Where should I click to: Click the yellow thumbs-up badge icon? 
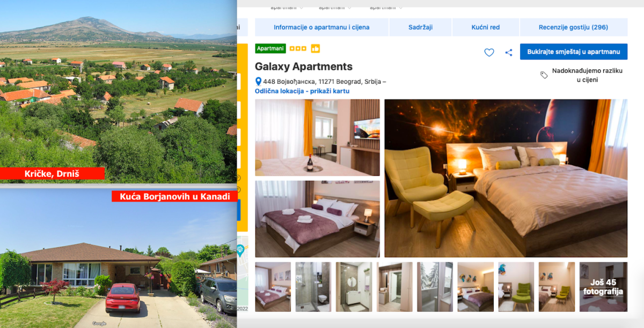click(315, 48)
